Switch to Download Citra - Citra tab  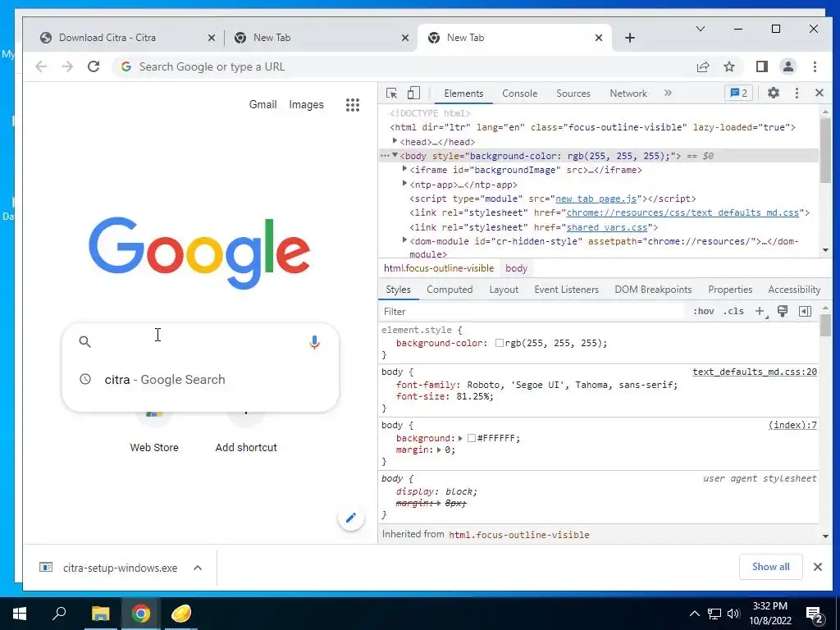[127, 38]
